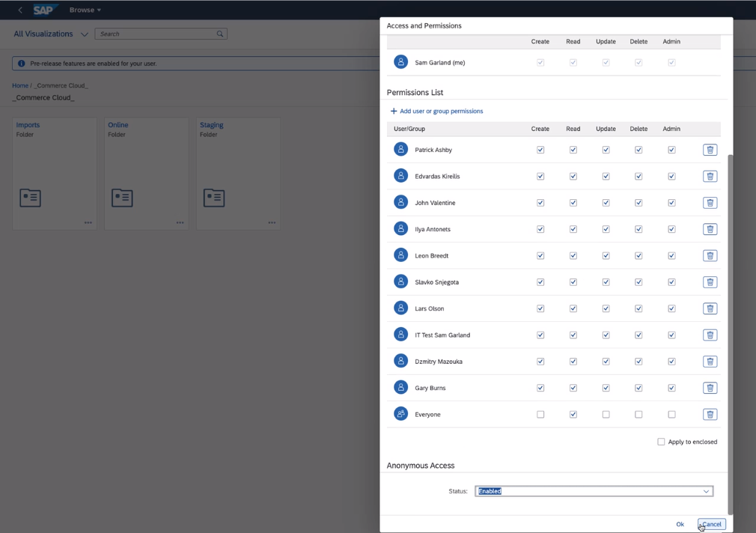Uncheck Admin for Edvardas Kireilis
This screenshot has height=533, width=756.
tap(671, 177)
